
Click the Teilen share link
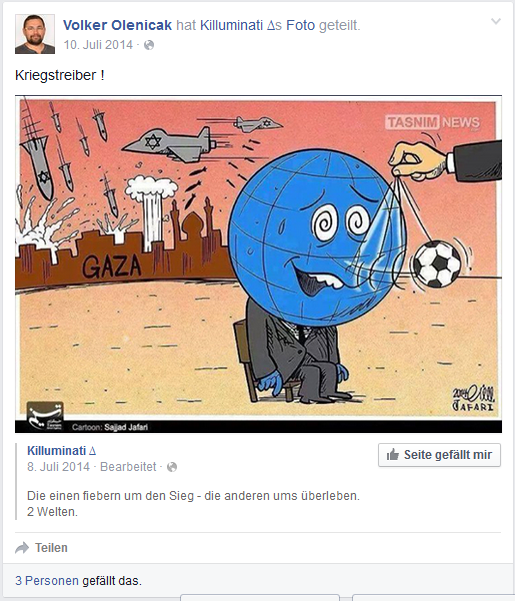[51, 548]
